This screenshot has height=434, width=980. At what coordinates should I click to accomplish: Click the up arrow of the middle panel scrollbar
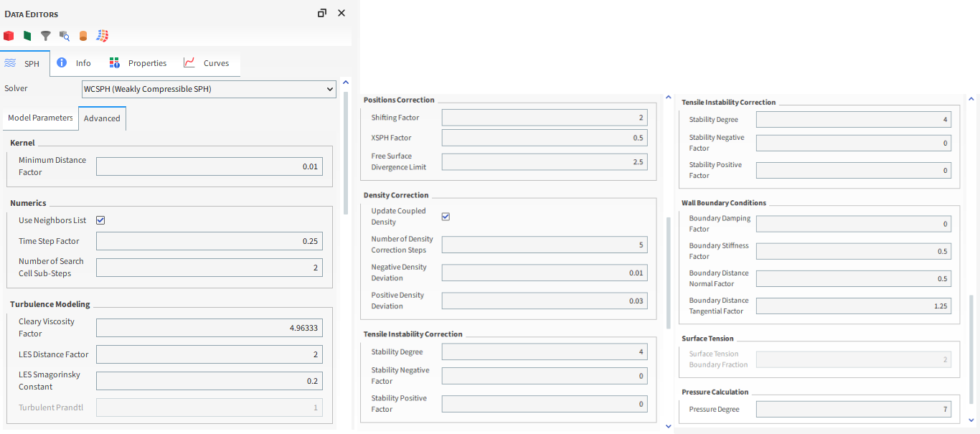[668, 95]
